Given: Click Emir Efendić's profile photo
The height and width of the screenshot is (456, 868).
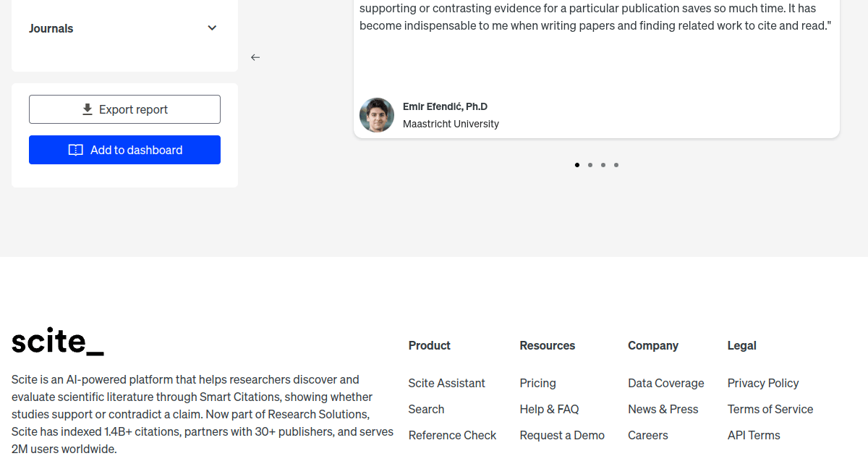Looking at the screenshot, I should click(x=377, y=115).
